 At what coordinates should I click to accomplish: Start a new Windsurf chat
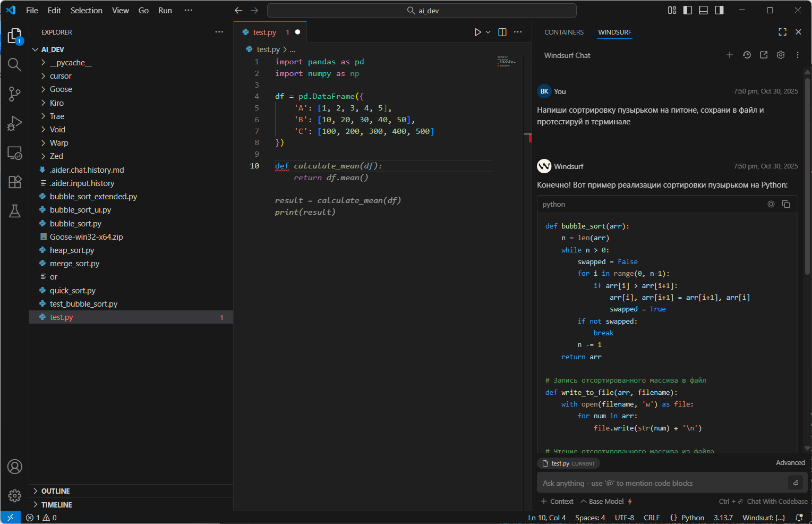pos(730,55)
